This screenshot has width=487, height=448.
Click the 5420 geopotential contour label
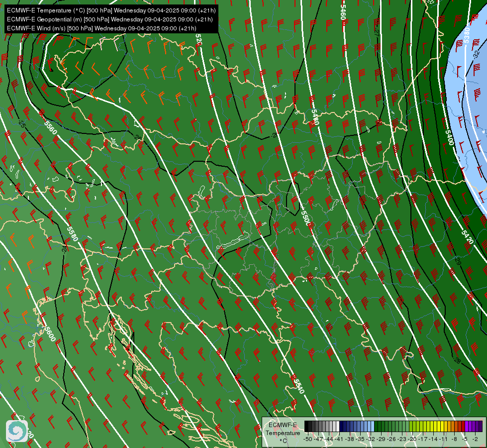pyautogui.click(x=467, y=237)
